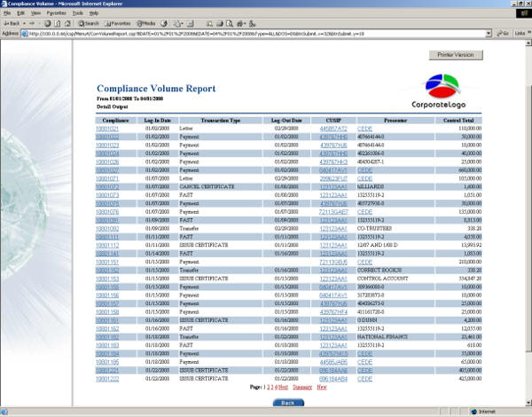This screenshot has width=532, height=417.
Task: Go to page 2 link
Action: pos(269,387)
